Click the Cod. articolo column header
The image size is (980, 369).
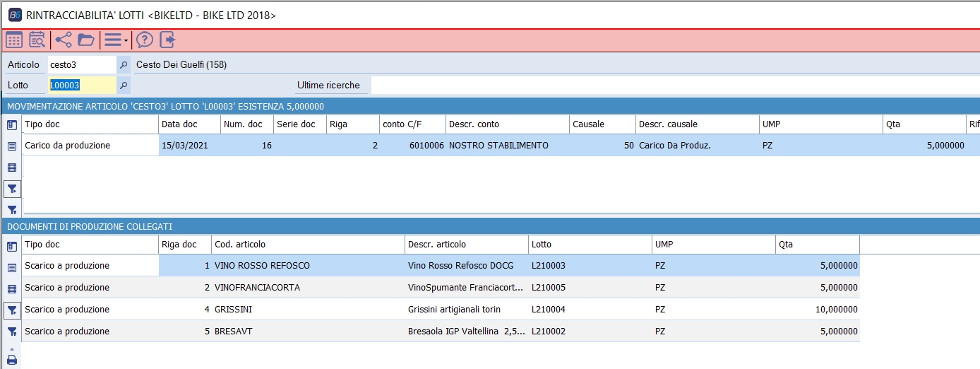(x=308, y=245)
